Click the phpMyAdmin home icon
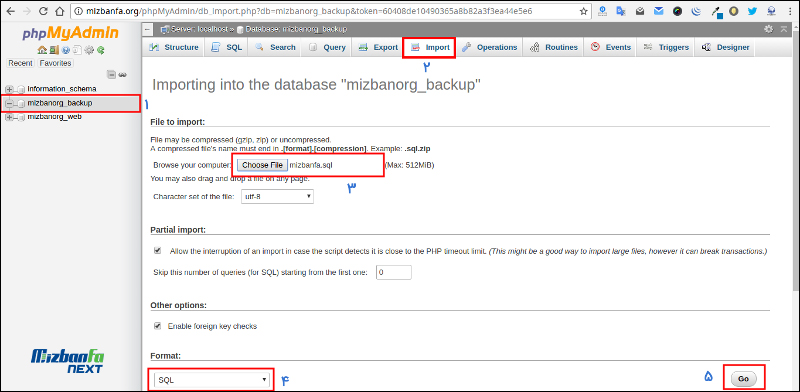800x392 pixels. 42,50
